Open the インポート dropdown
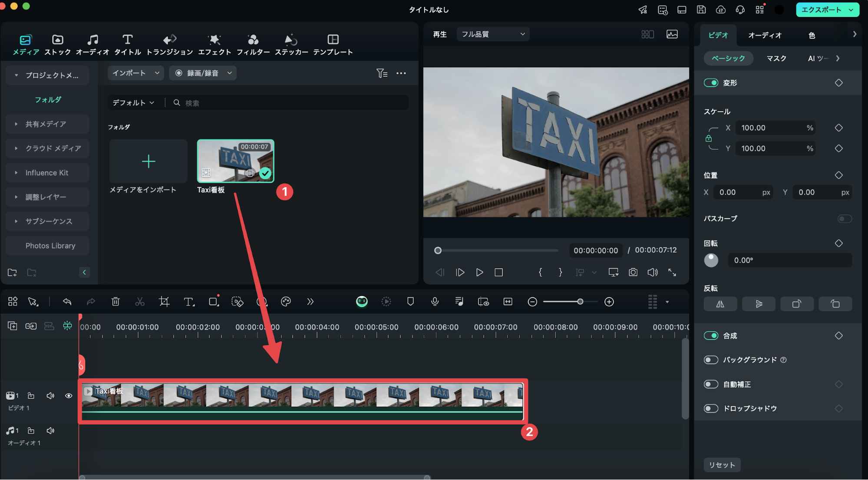This screenshot has height=480, width=868. click(x=135, y=73)
